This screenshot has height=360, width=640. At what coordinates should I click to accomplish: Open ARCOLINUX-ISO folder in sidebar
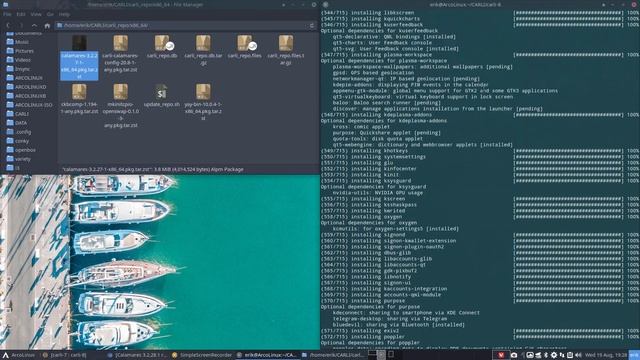[30, 105]
